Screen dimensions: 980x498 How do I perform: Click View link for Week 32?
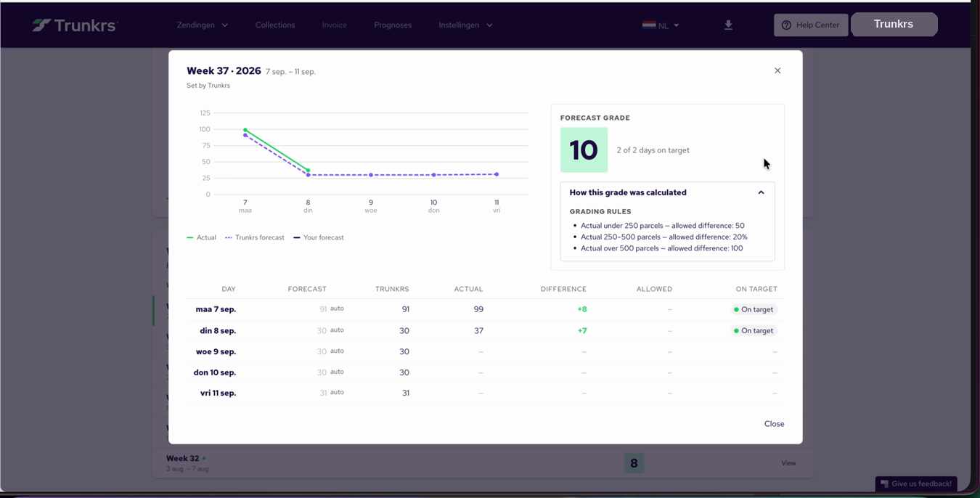[x=788, y=463]
